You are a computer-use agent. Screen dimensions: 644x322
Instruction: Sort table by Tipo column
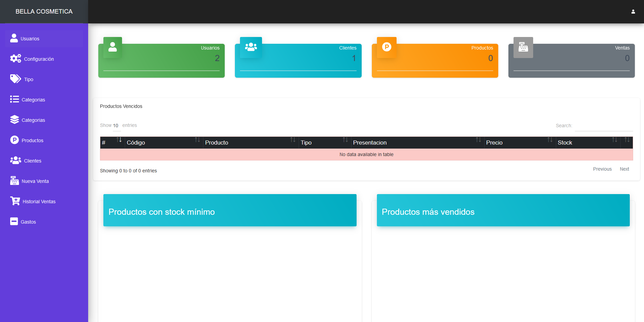(325, 143)
